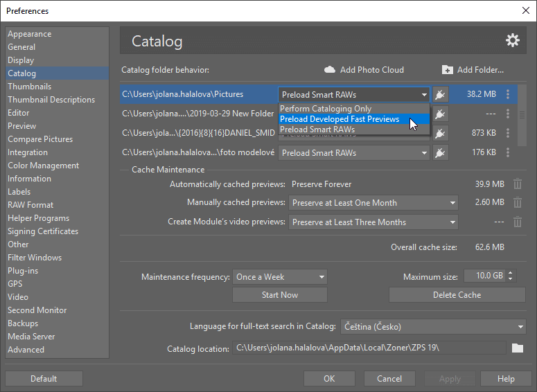The height and width of the screenshot is (392, 537).
Task: Open three-dot menu for 2019-03-29 New Folder
Action: [x=507, y=114]
